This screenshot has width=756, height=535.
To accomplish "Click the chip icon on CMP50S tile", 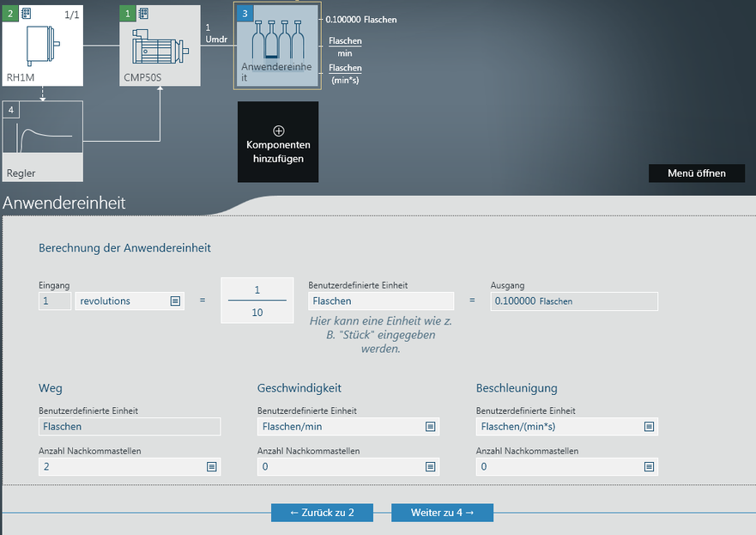I will [142, 14].
